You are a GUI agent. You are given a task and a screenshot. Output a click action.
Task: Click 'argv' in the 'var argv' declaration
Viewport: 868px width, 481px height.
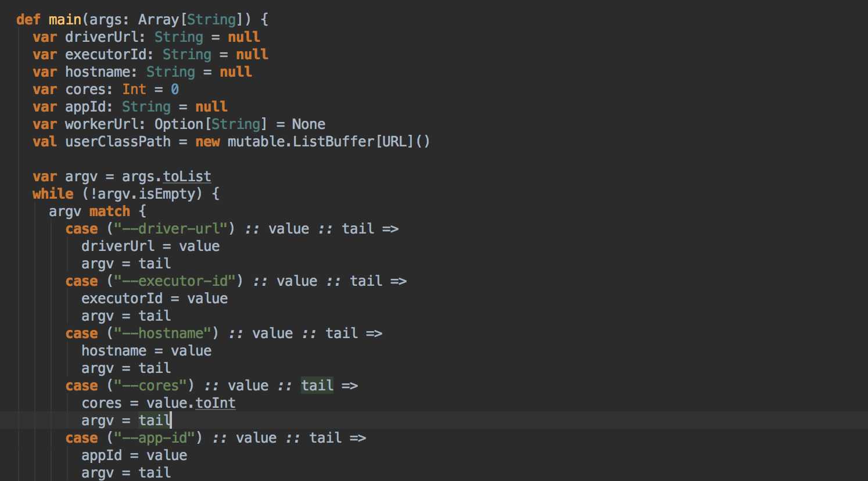(x=81, y=177)
